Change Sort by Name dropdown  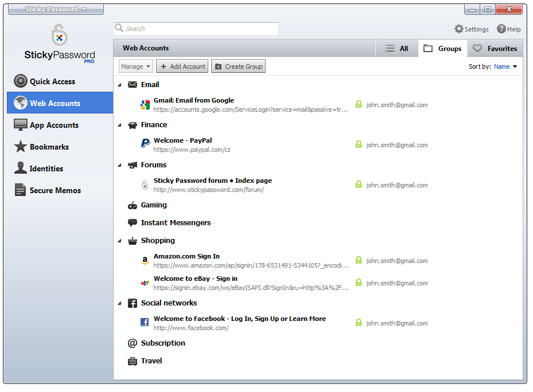505,66
